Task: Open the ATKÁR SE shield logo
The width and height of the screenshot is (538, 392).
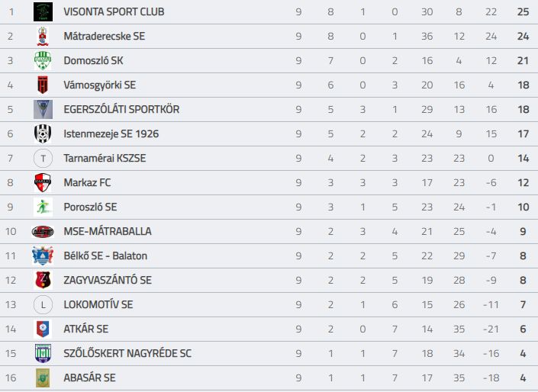Action: click(43, 329)
